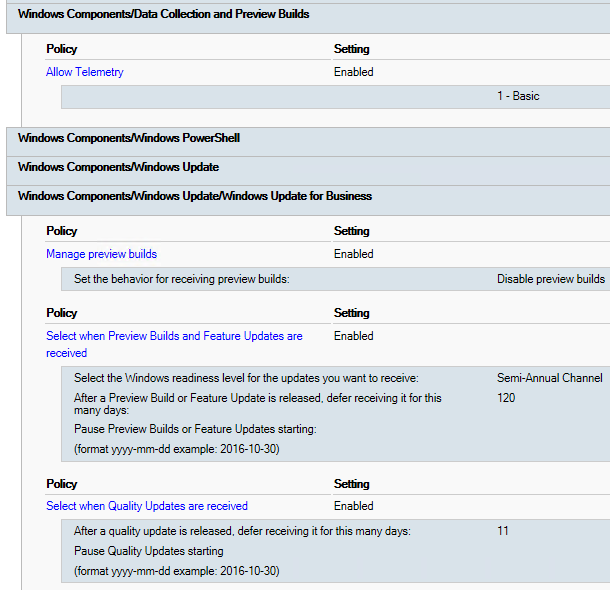Image resolution: width=610 pixels, height=590 pixels.
Task: Open the Manage preview builds policy link
Action: coord(102,254)
